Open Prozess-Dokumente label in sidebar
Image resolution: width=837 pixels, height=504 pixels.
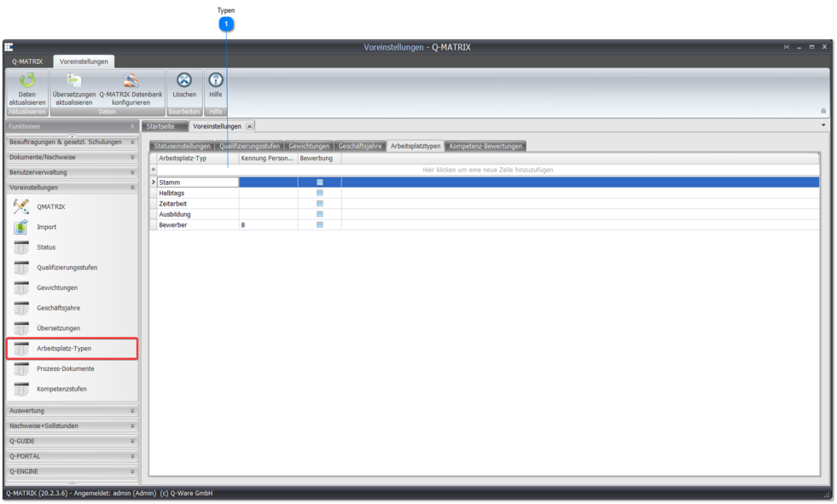coord(65,368)
